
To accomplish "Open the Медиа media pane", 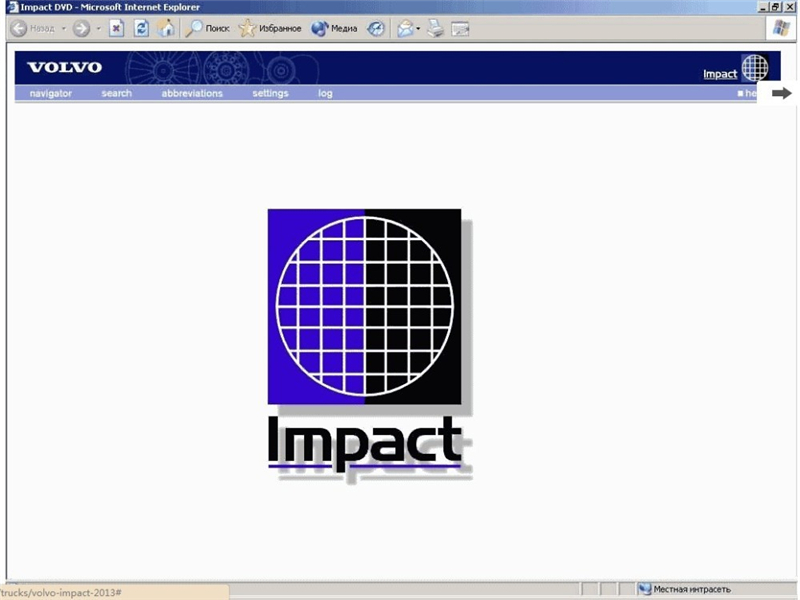I will 334,28.
